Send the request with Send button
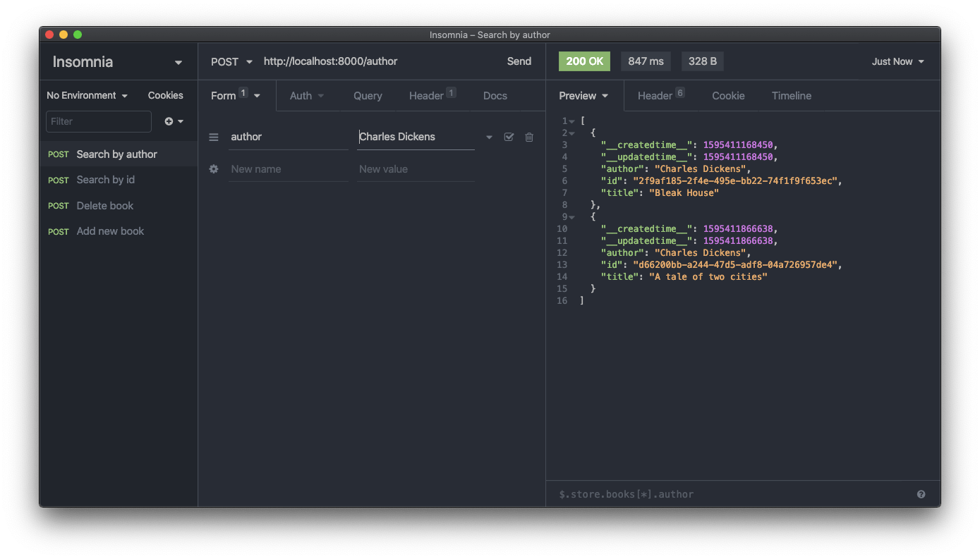Viewport: 980px width, 559px height. click(x=519, y=61)
